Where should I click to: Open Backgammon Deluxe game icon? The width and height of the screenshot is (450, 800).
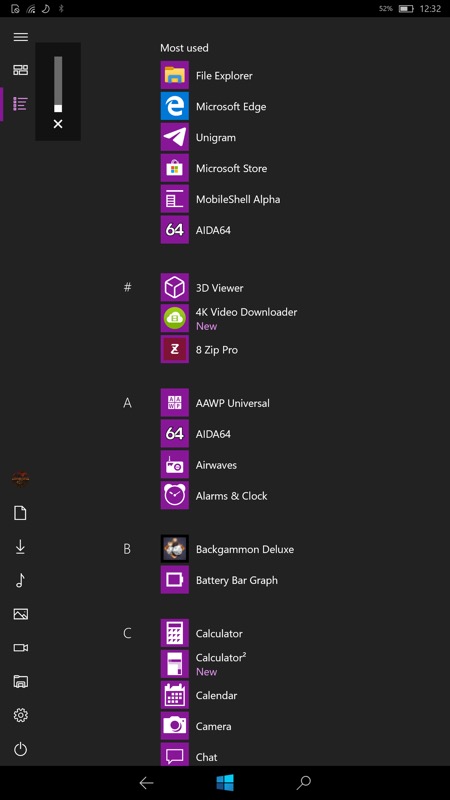[x=174, y=549]
